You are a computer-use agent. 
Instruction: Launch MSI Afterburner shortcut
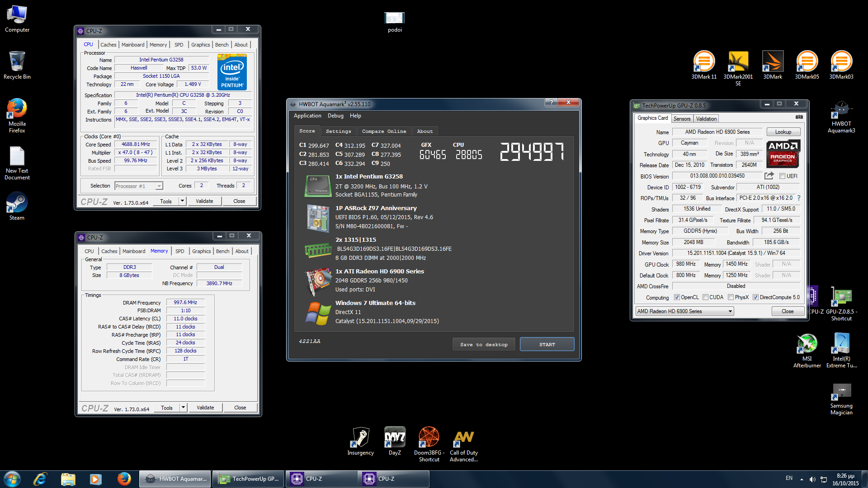coord(807,351)
